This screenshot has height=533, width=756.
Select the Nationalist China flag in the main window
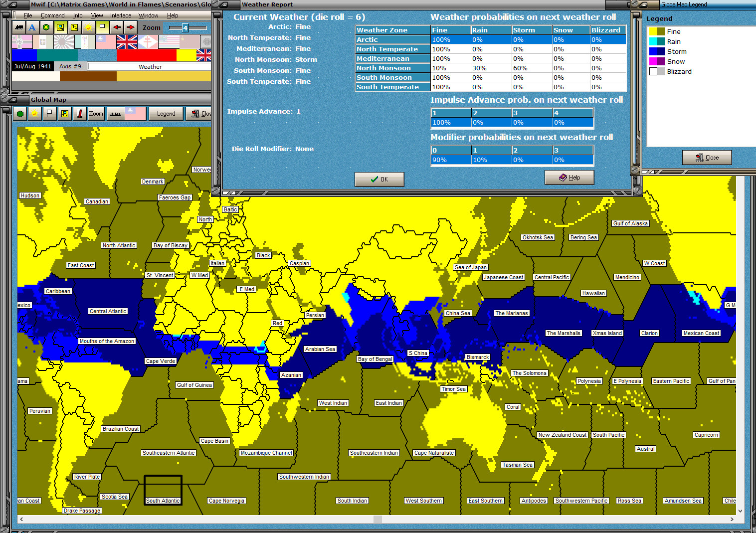[106, 42]
